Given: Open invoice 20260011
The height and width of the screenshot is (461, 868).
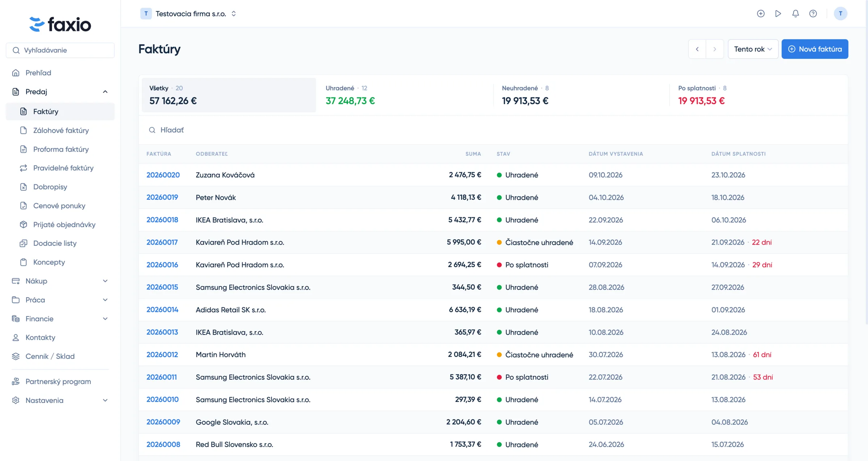Looking at the screenshot, I should [x=162, y=377].
